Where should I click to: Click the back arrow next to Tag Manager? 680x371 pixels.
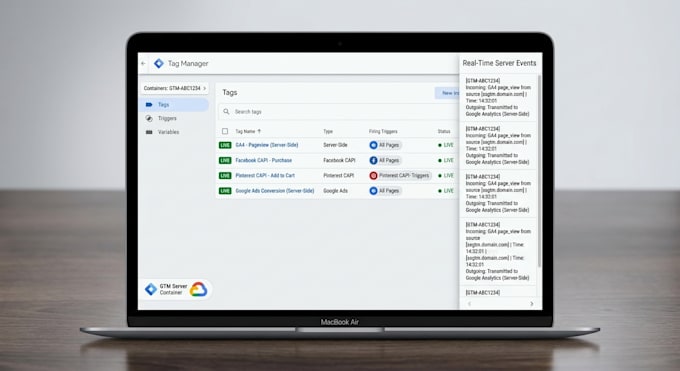click(x=144, y=63)
